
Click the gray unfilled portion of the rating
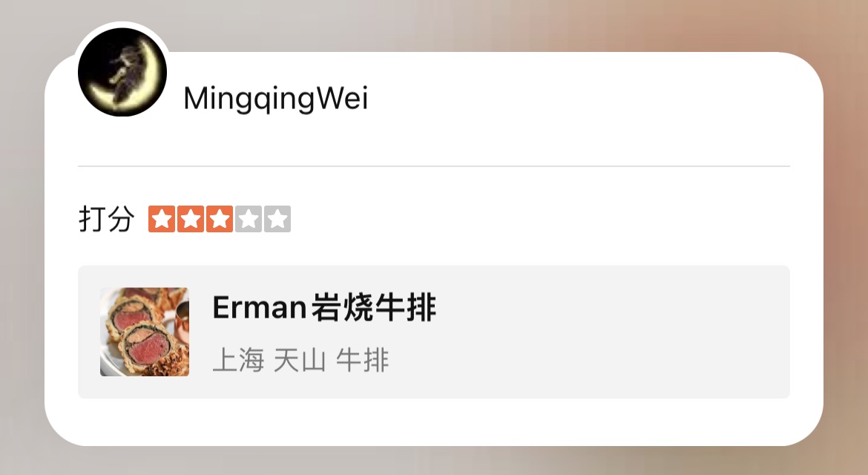point(263,219)
